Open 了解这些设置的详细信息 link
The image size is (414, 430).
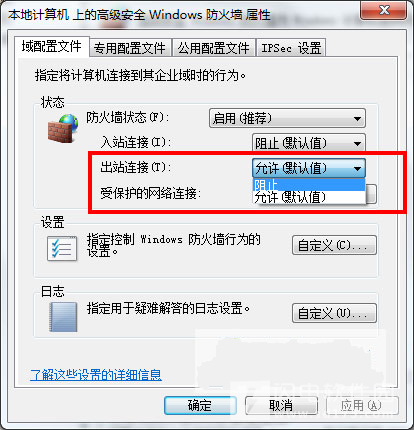(96, 375)
